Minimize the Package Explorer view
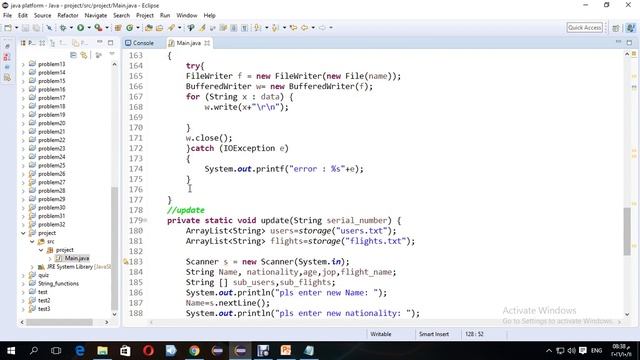Image resolution: width=640 pixels, height=360 pixels. tap(100, 42)
